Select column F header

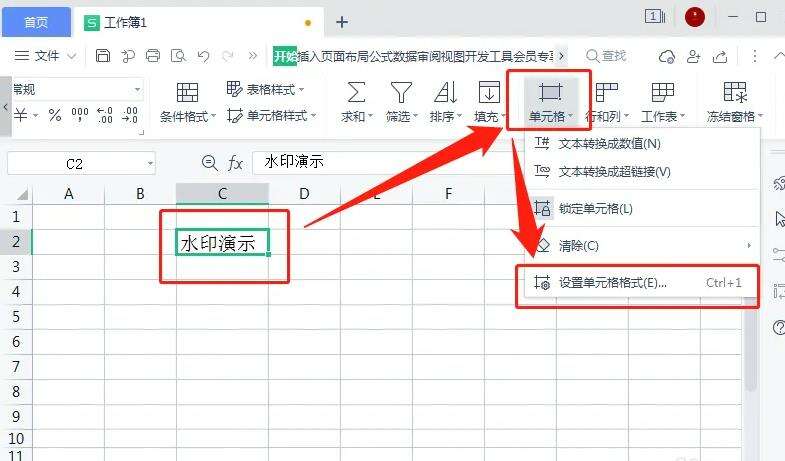448,194
